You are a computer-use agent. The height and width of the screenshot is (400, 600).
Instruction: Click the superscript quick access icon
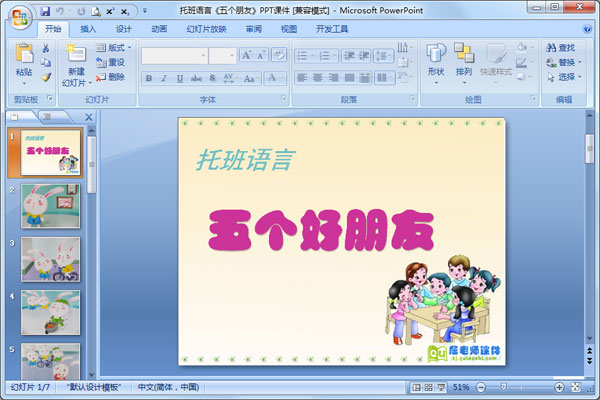(110, 11)
